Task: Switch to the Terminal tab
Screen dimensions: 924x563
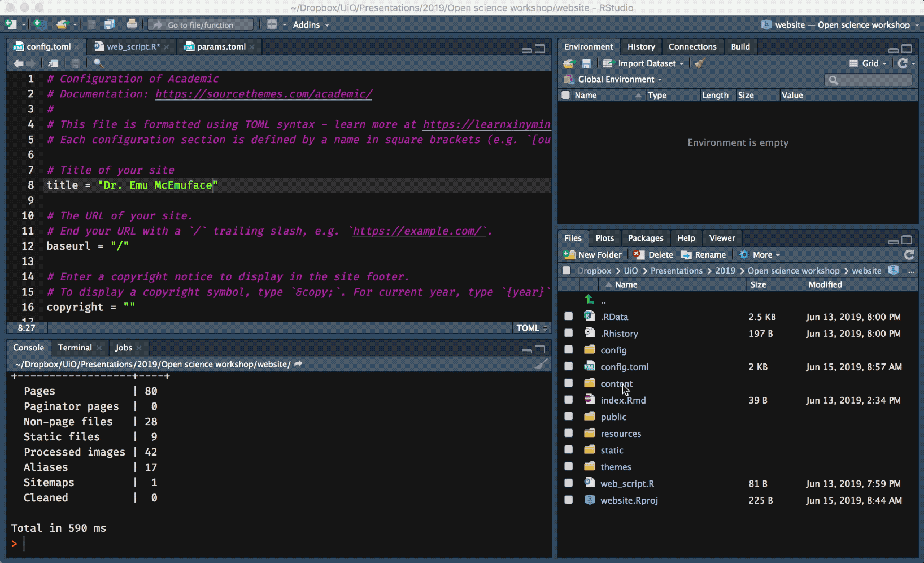Action: point(75,348)
